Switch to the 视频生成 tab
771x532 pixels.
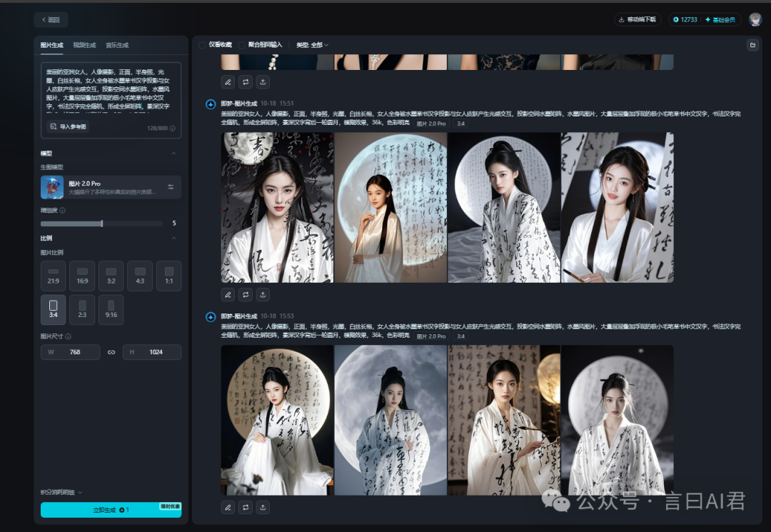84,45
